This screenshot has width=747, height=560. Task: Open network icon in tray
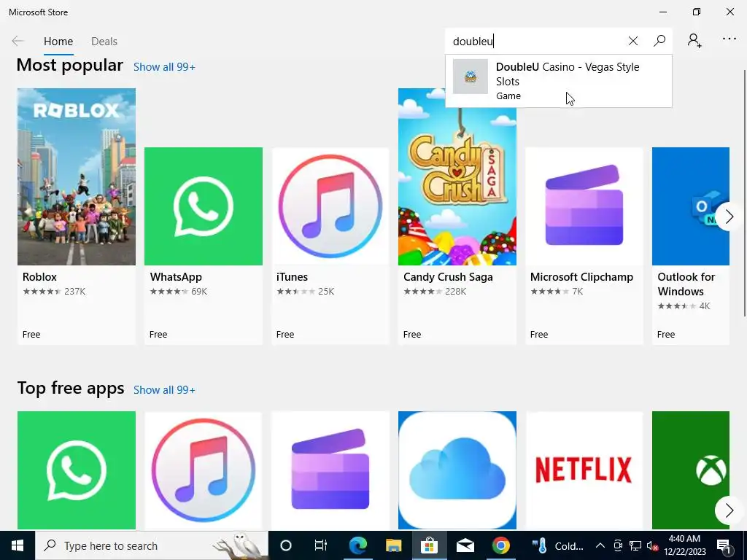pos(635,545)
